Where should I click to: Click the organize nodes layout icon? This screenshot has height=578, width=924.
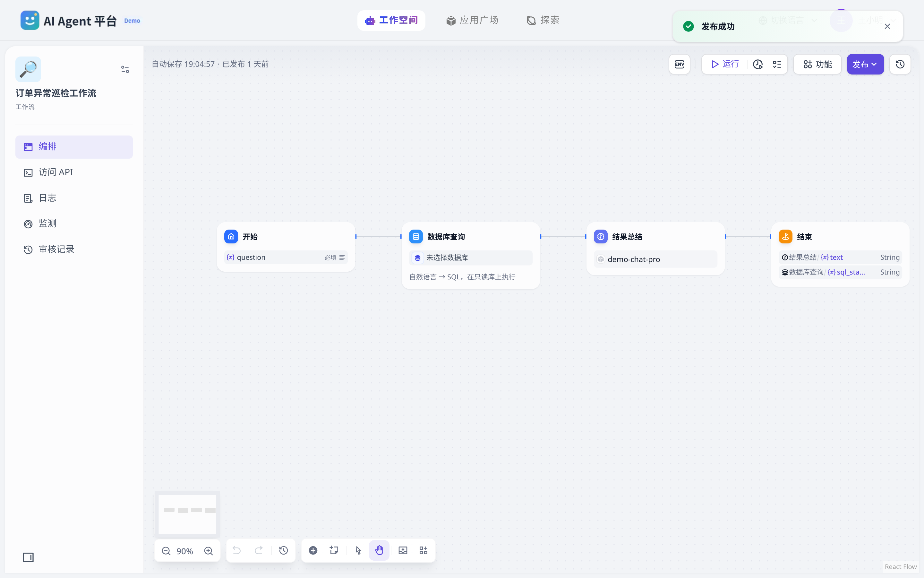[424, 550]
